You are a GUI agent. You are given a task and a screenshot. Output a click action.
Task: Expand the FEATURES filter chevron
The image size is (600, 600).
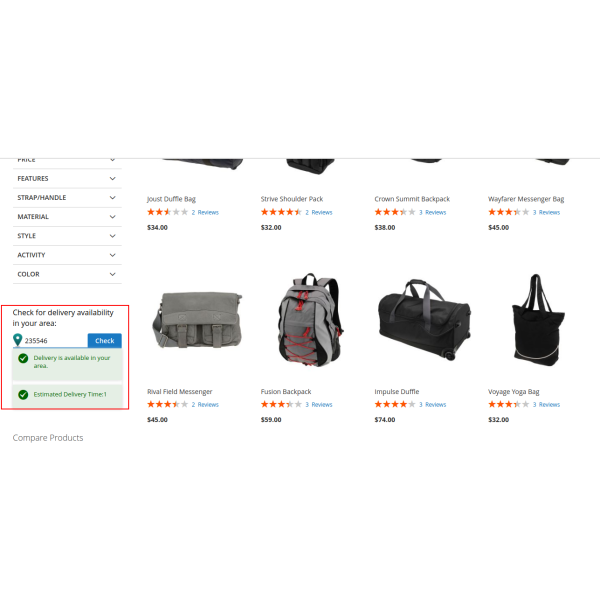coord(112,179)
